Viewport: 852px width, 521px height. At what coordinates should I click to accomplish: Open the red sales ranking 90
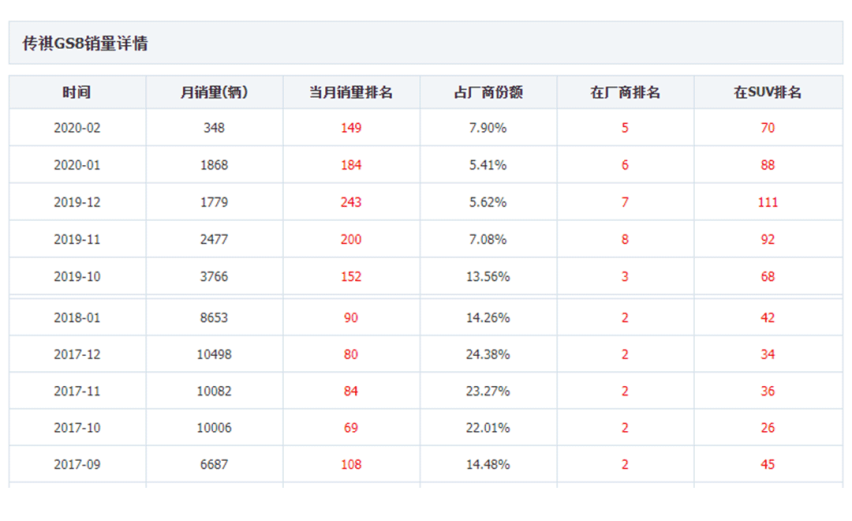[351, 318]
